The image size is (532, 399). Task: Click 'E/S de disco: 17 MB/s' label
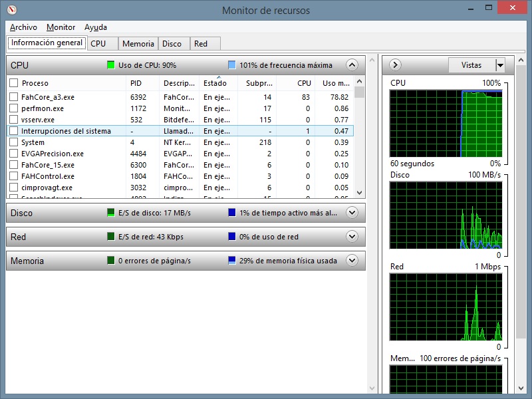click(154, 213)
